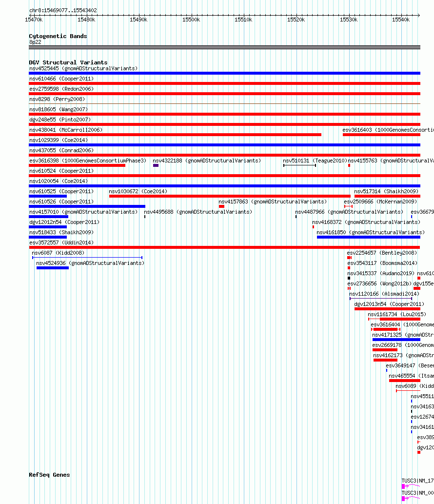Click esv3616398 1000GenomesConsortiumPhase3 label

coord(88,161)
